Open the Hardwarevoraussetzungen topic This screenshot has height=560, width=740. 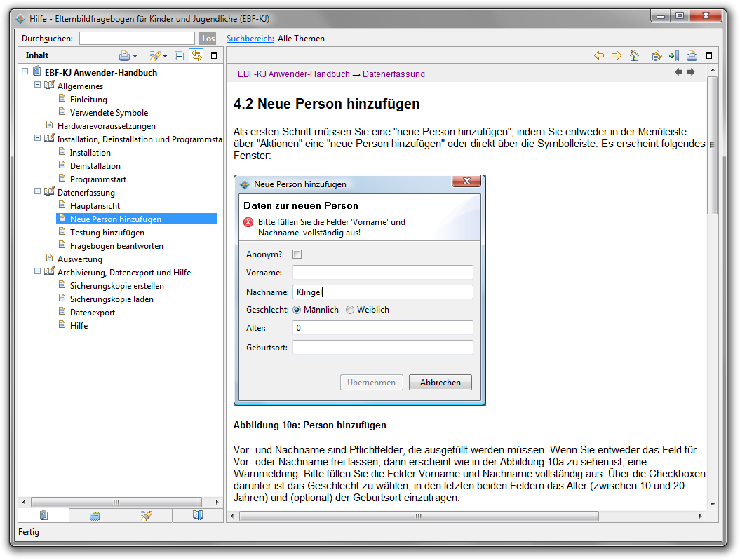(106, 126)
